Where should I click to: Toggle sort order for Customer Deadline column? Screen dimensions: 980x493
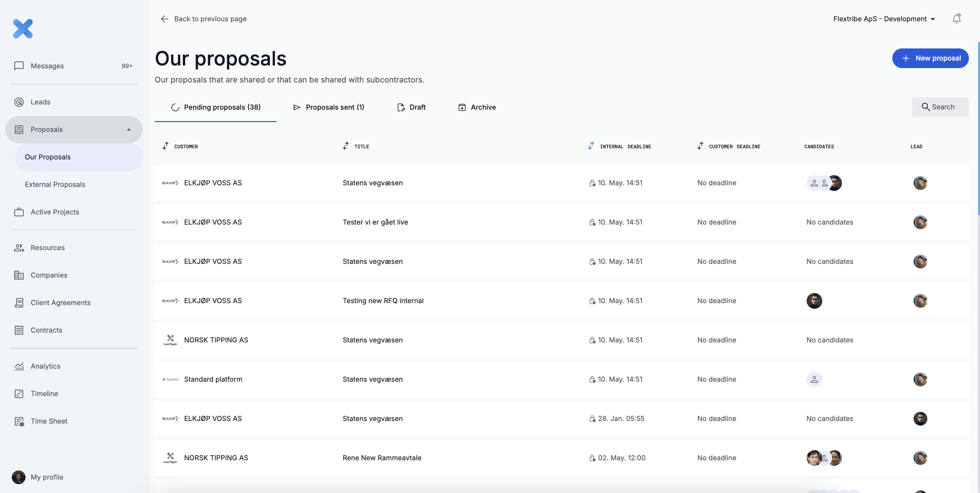(x=700, y=146)
